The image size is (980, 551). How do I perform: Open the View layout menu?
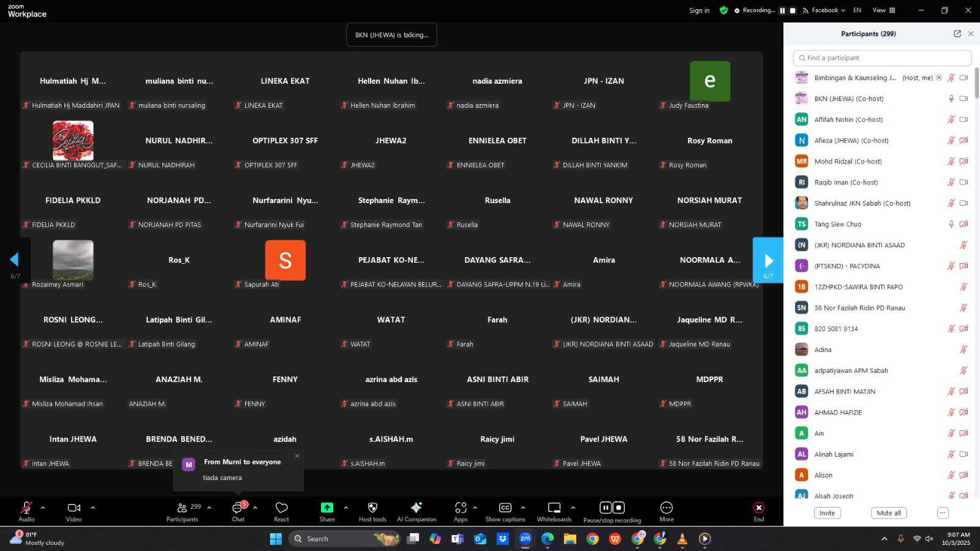[x=884, y=10]
